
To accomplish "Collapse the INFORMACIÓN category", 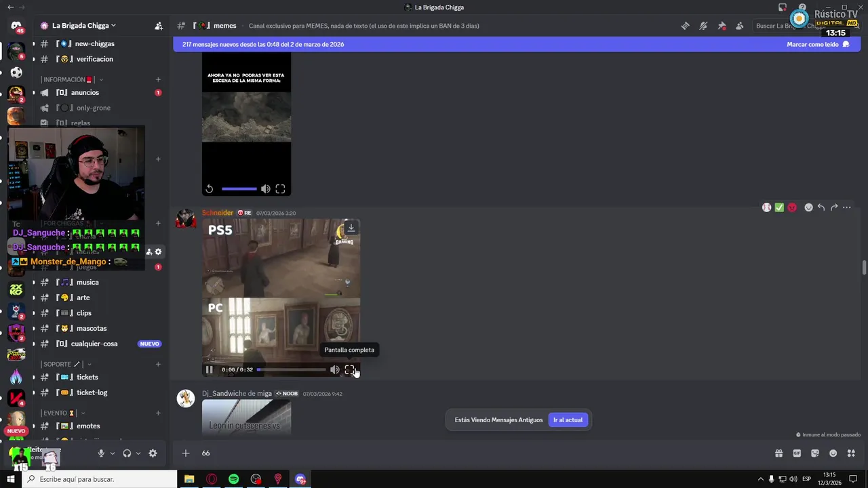I will pos(73,79).
